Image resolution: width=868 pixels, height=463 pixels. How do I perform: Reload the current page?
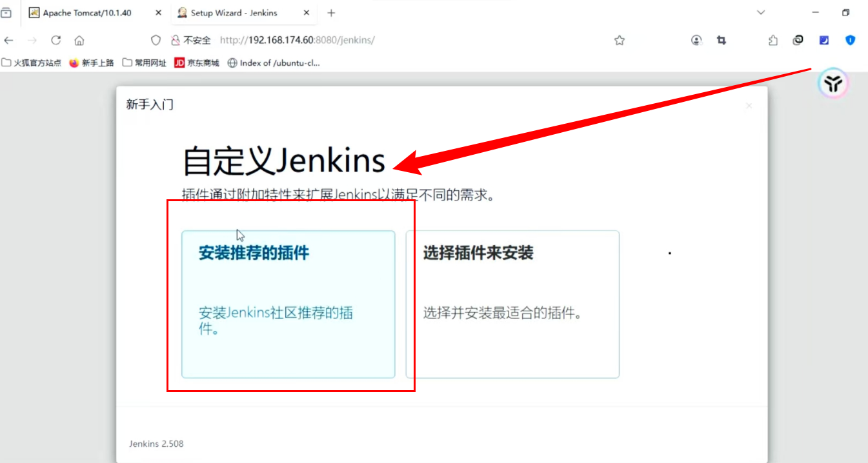[56, 40]
